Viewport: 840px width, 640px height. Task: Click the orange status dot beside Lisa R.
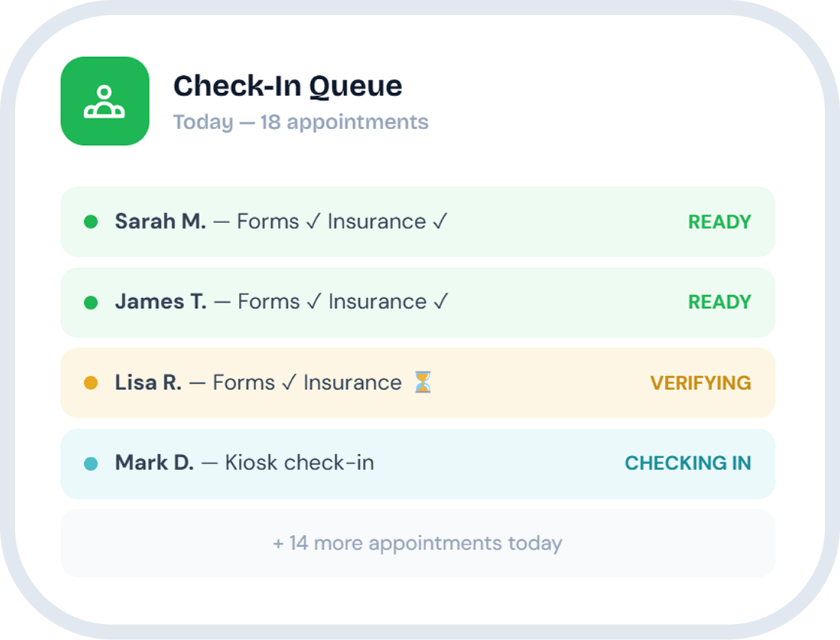(x=91, y=383)
